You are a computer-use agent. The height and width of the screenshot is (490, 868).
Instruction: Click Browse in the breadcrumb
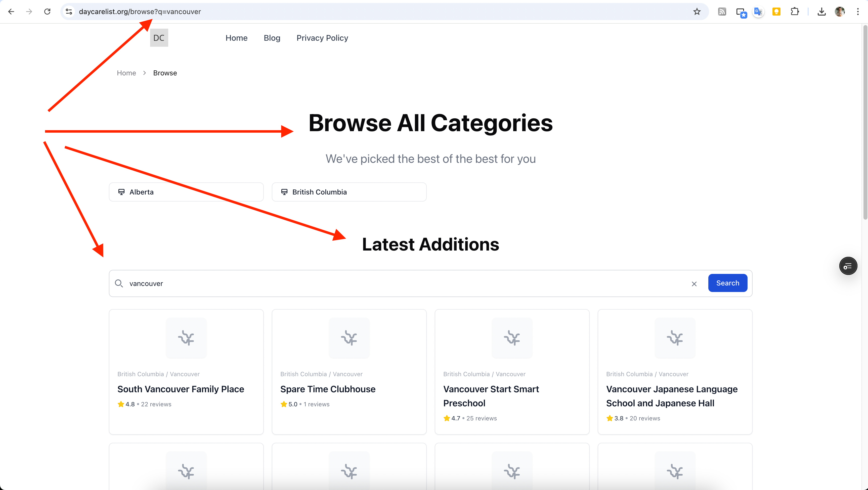tap(165, 73)
